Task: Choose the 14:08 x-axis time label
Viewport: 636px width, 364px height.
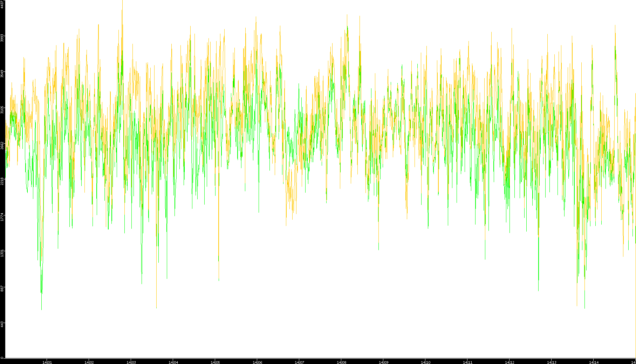Action: [x=341, y=362]
